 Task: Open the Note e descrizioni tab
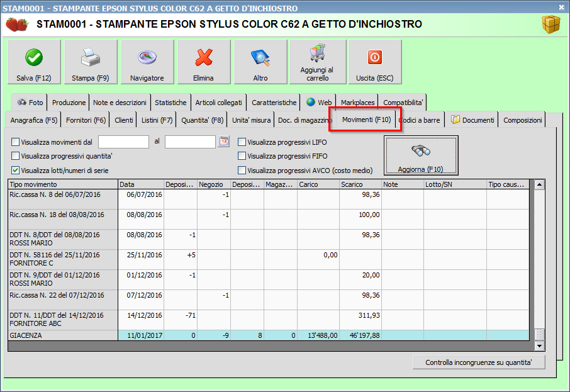point(120,103)
